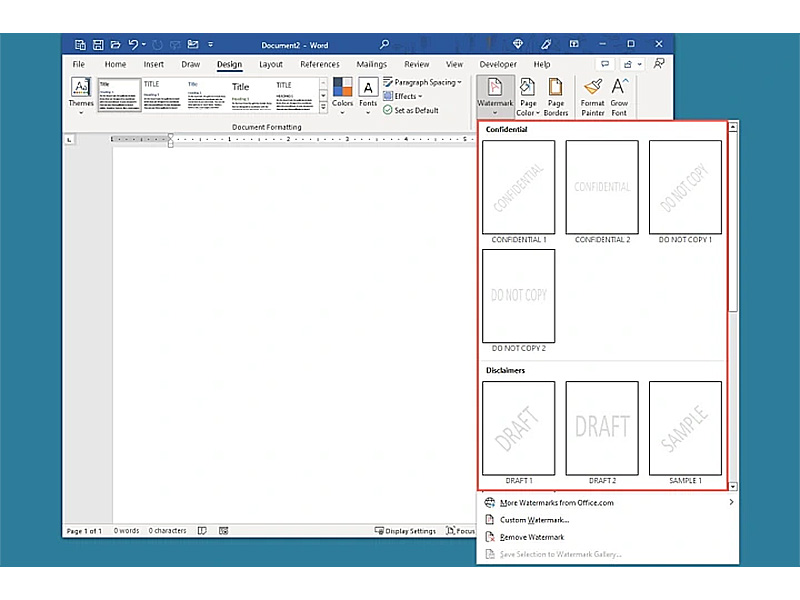Switch to the Insert tab

(x=154, y=64)
